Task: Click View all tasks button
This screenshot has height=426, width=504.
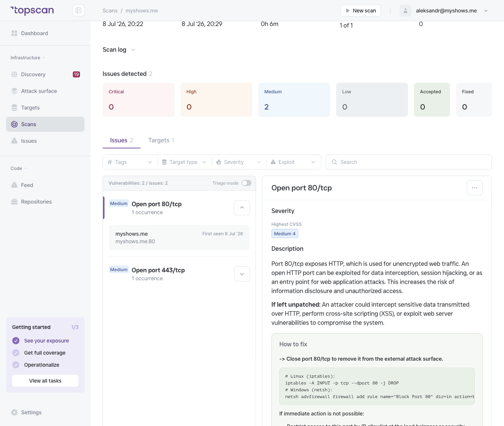Action: pyautogui.click(x=45, y=381)
